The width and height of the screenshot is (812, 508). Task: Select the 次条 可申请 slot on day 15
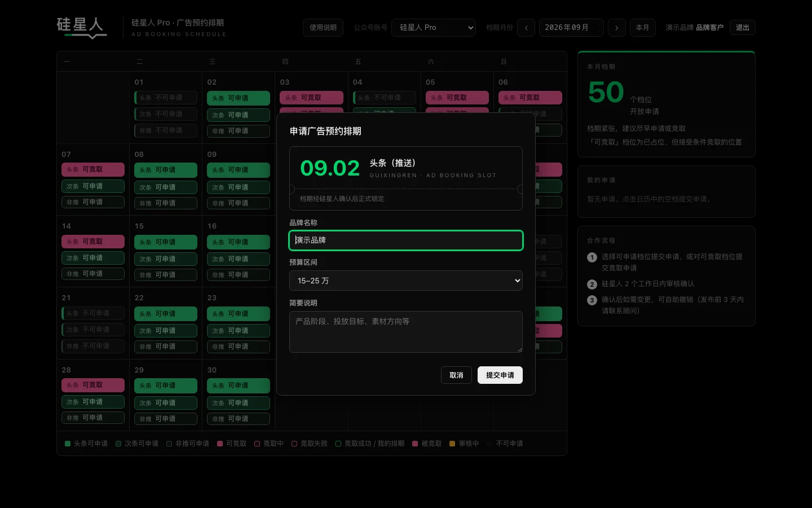166,259
